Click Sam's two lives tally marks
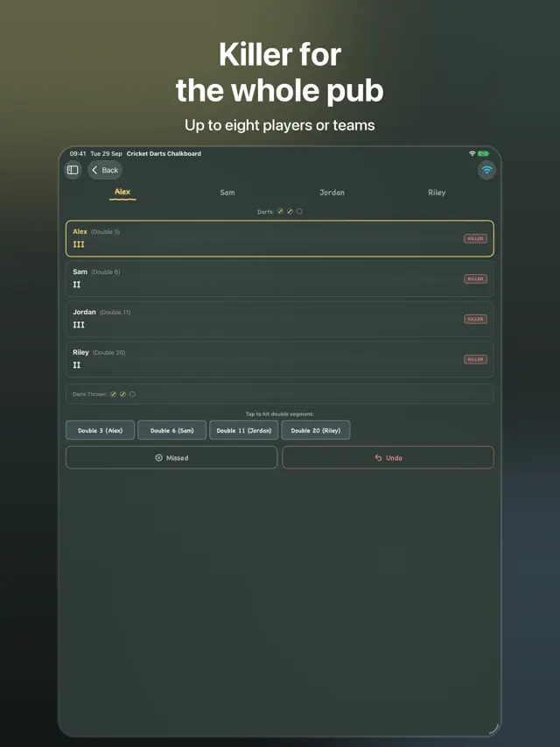The height and width of the screenshot is (747, 560). click(77, 285)
